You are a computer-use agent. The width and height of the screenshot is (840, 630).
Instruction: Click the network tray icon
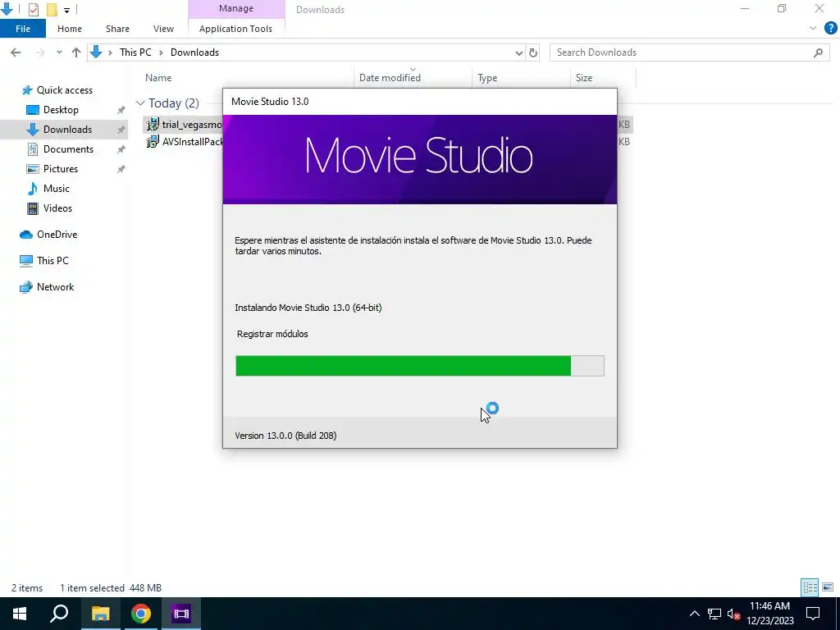coord(714,614)
